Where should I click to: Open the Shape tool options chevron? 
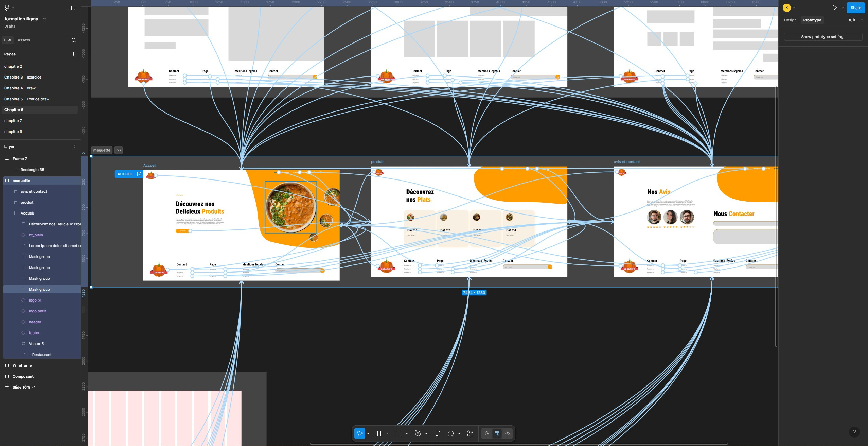coord(407,434)
